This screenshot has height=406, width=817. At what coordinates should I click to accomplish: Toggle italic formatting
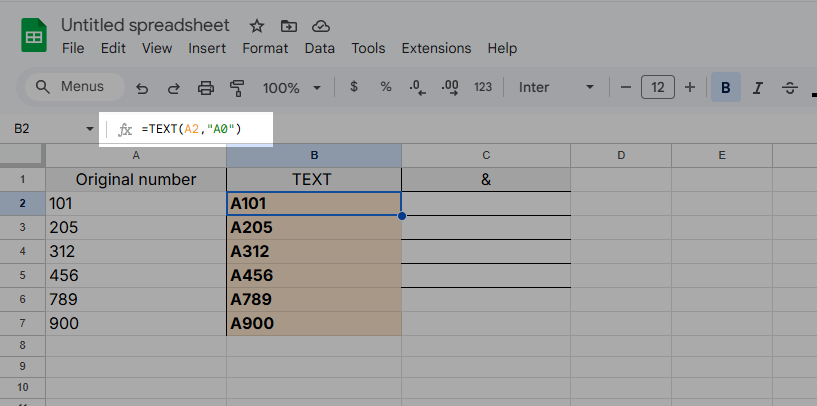click(x=758, y=87)
